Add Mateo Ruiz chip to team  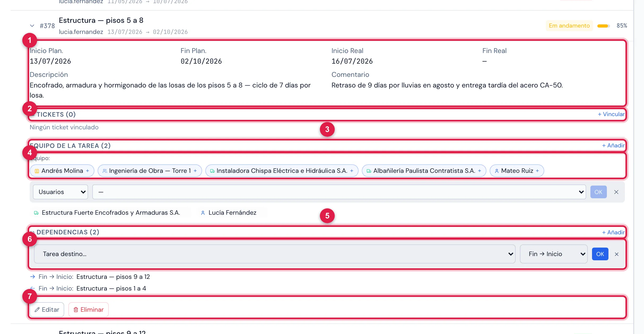(517, 171)
